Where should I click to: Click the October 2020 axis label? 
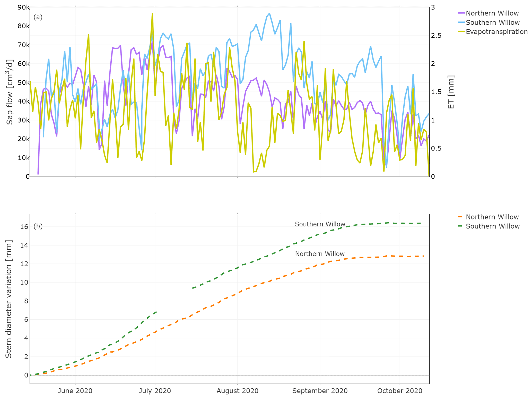pyautogui.click(x=399, y=391)
